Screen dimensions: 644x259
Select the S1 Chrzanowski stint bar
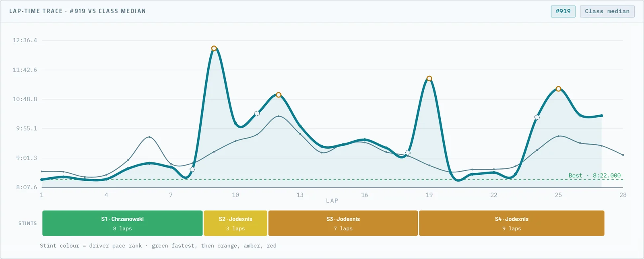(x=122, y=223)
